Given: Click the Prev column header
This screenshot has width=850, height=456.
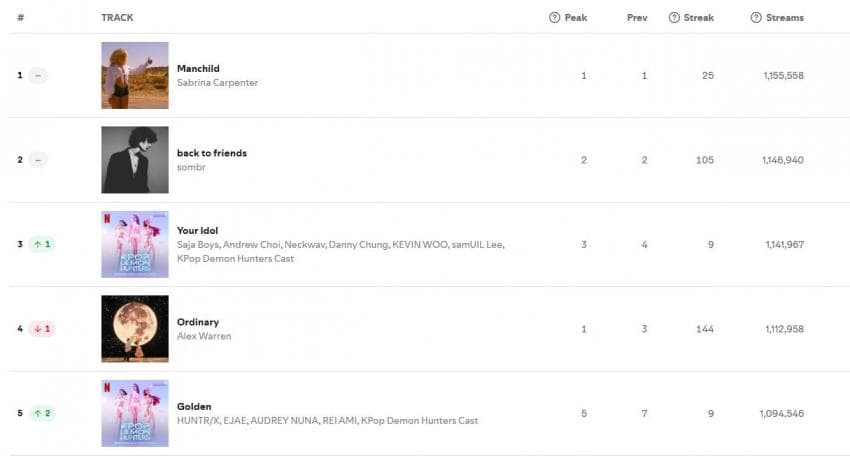Looking at the screenshot, I should [637, 17].
